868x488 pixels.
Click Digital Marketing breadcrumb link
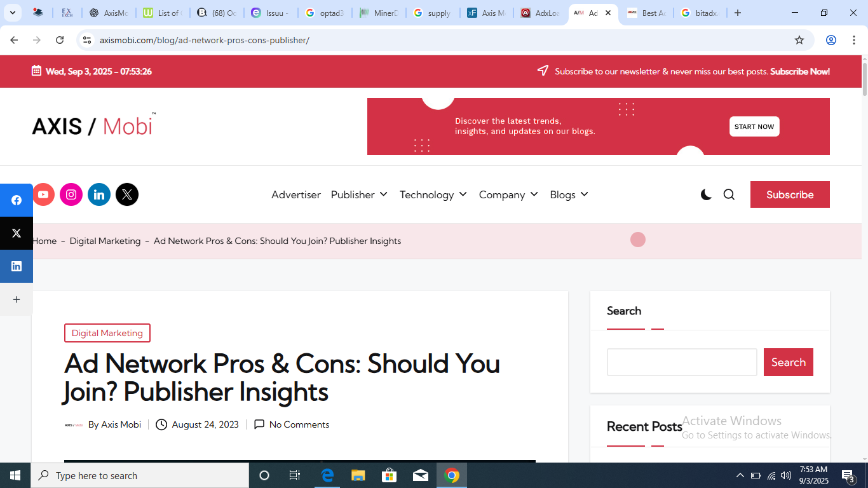[105, 241]
